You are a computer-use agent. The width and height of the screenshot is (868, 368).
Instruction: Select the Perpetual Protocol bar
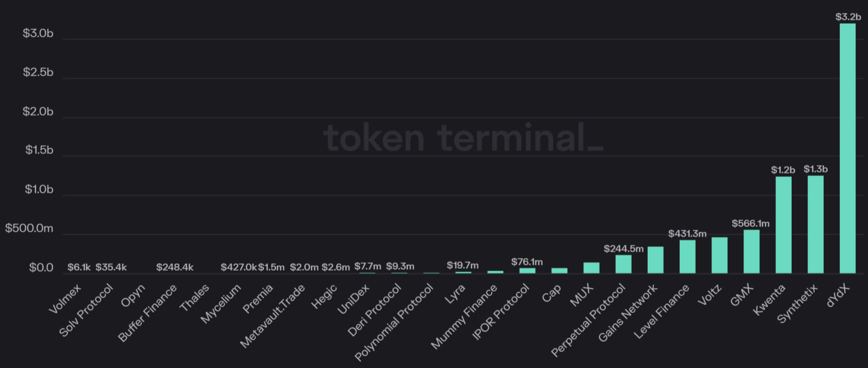click(623, 264)
